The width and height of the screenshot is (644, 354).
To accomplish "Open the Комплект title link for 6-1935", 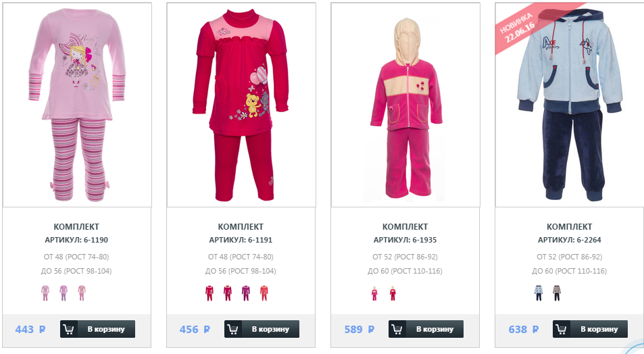I will pos(405,227).
